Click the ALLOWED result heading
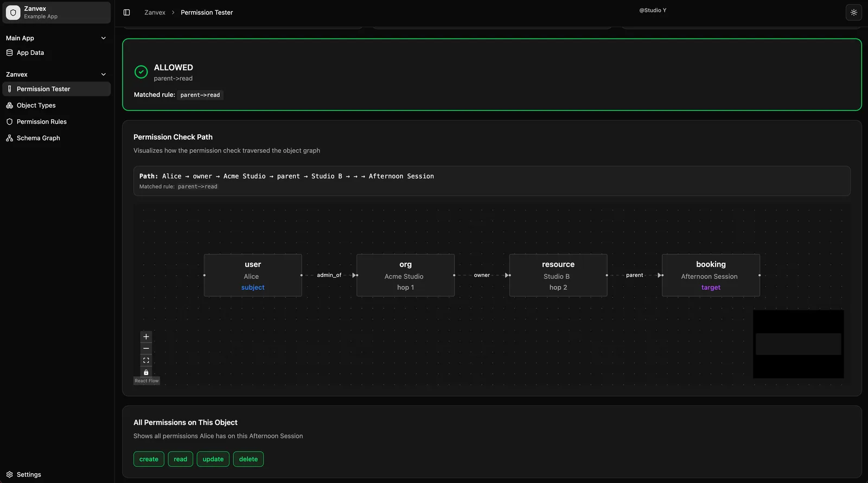Image resolution: width=868 pixels, height=483 pixels. click(174, 67)
